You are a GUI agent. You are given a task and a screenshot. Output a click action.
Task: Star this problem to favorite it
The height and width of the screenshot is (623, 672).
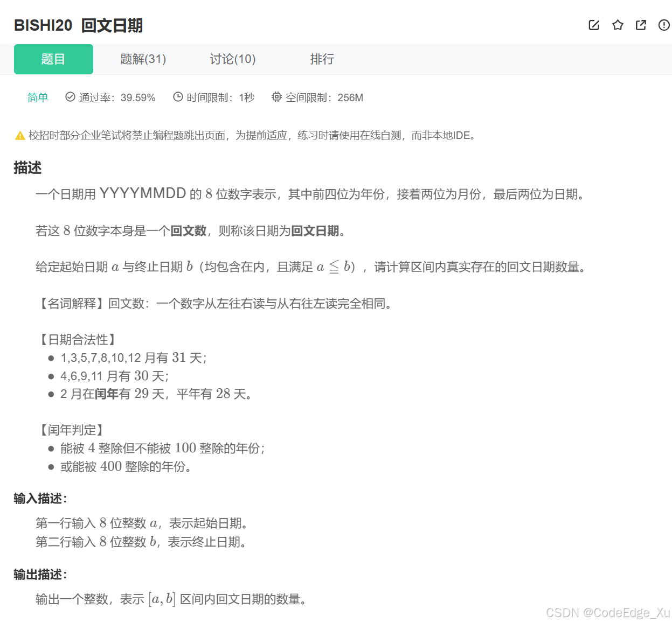[x=617, y=25]
